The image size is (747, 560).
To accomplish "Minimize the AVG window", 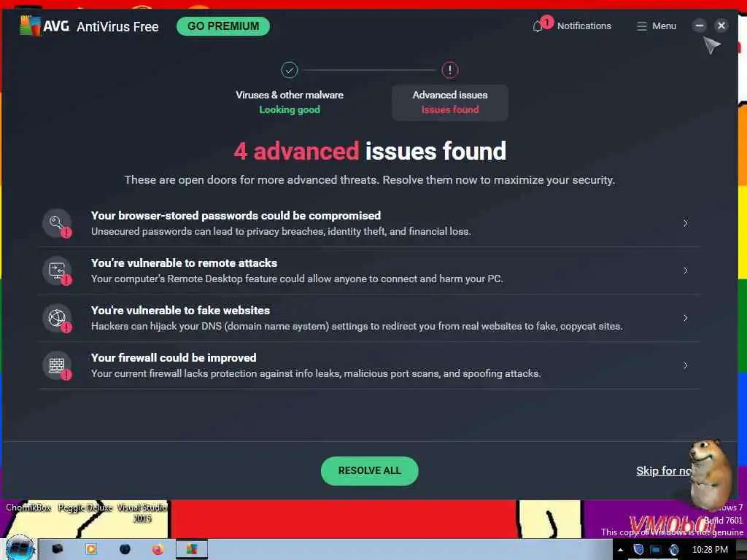I will pyautogui.click(x=699, y=26).
